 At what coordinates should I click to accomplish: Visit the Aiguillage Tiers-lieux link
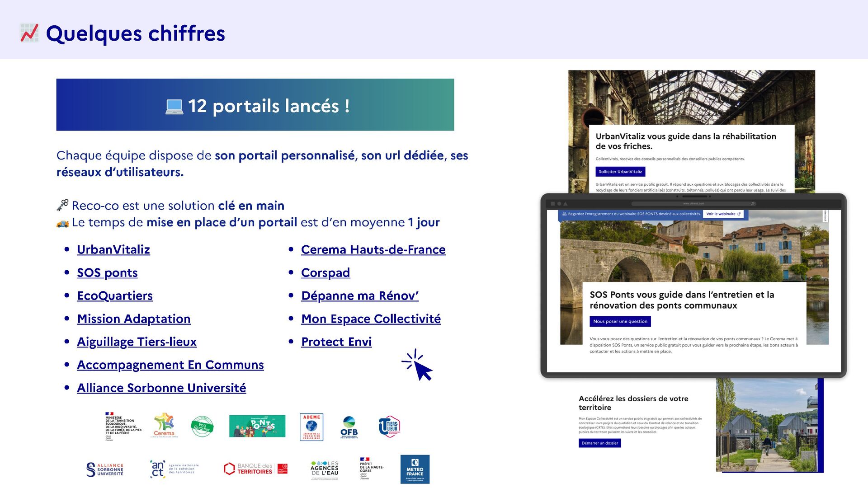137,342
